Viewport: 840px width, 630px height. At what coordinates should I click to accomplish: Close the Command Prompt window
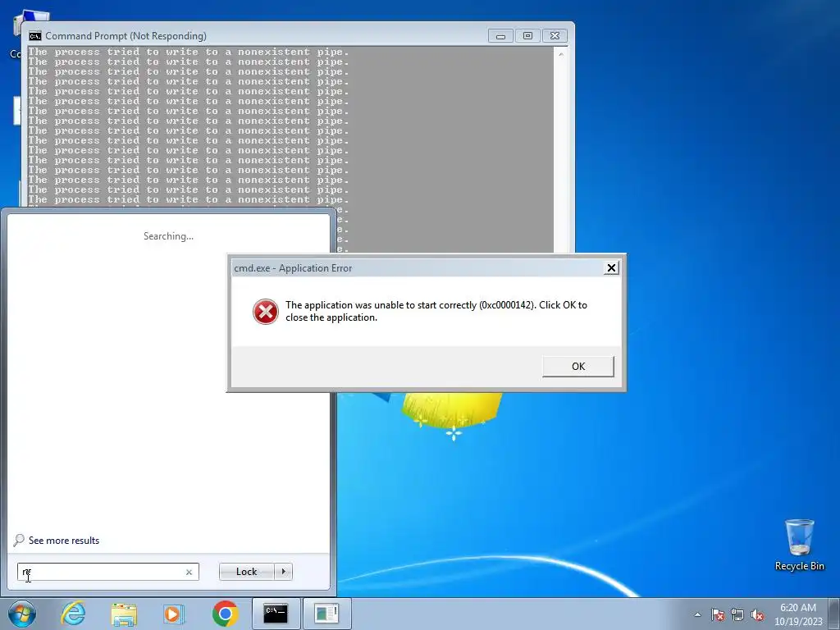coord(555,36)
